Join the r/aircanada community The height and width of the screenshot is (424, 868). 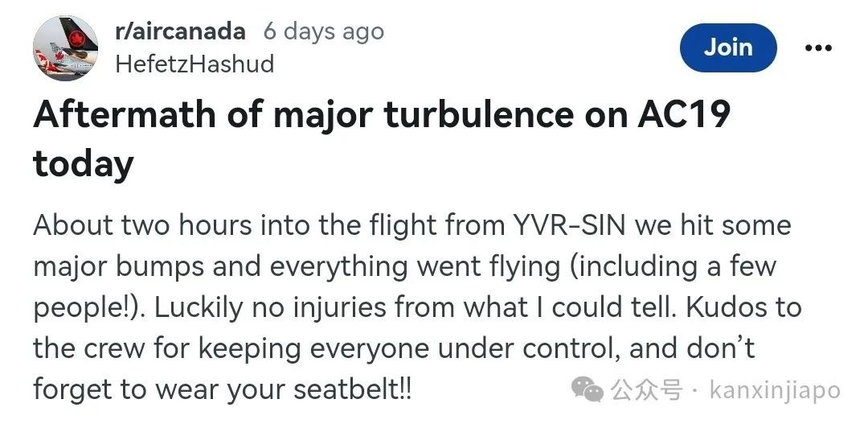728,47
